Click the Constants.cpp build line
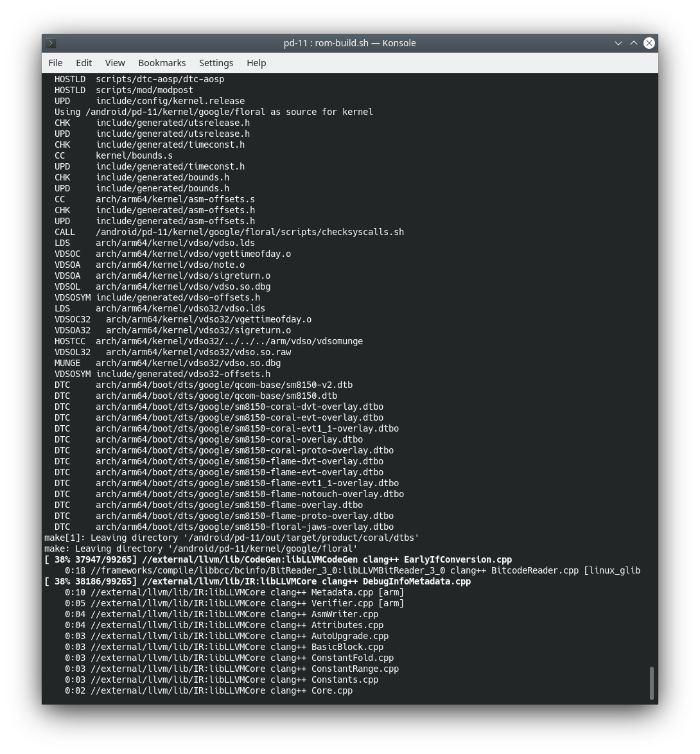Screen dimensions: 700x754 pyautogui.click(x=221, y=680)
